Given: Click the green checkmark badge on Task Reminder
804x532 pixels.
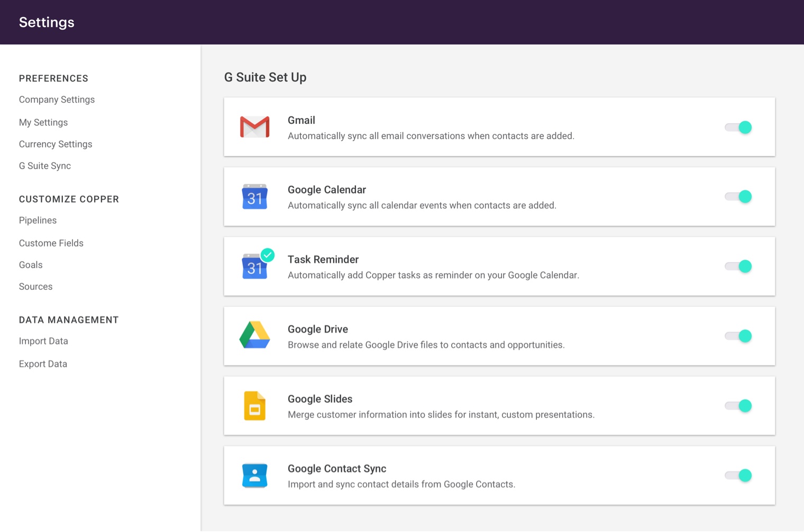Looking at the screenshot, I should 268,255.
